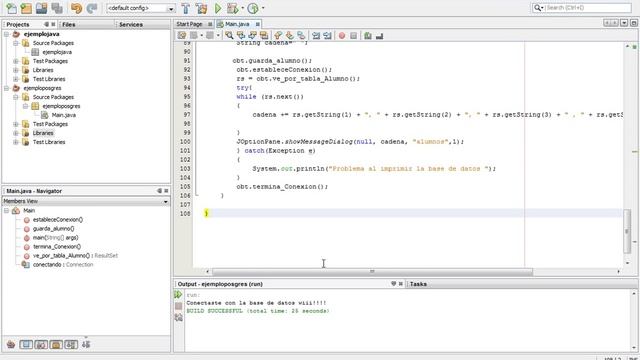Click the Profile Main Project icon

click(253, 8)
